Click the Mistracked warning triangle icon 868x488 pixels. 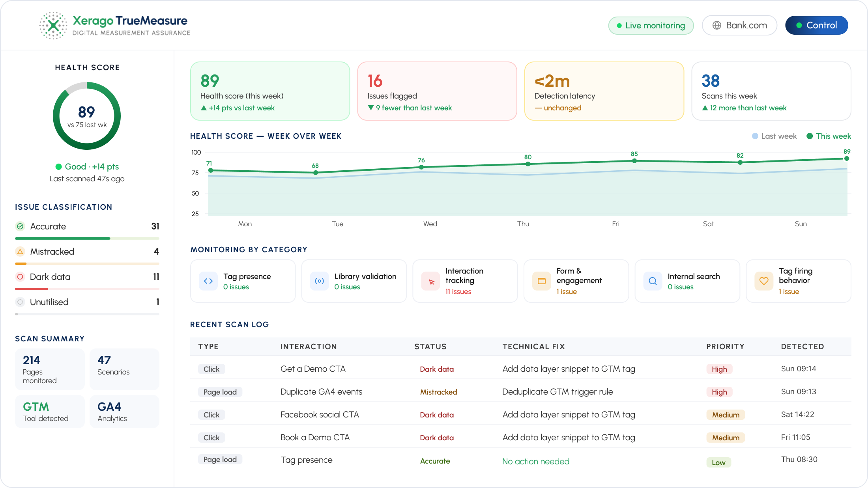[20, 251]
